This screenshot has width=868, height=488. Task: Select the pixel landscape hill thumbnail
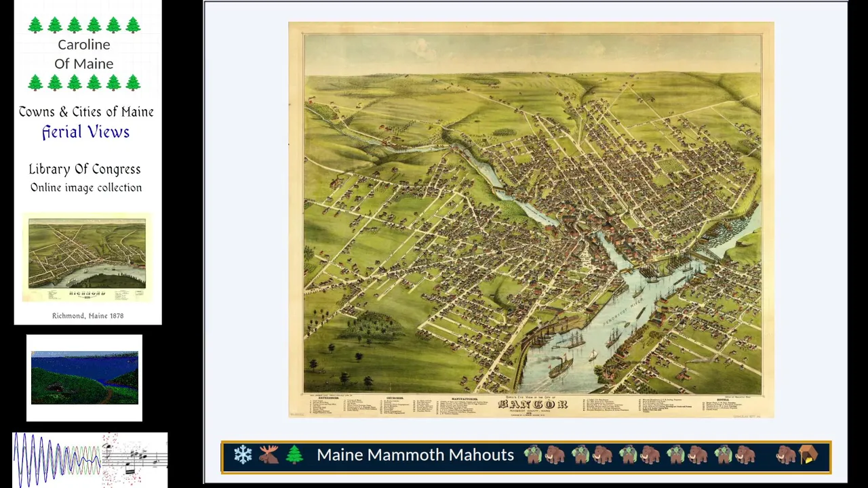pyautogui.click(x=85, y=378)
